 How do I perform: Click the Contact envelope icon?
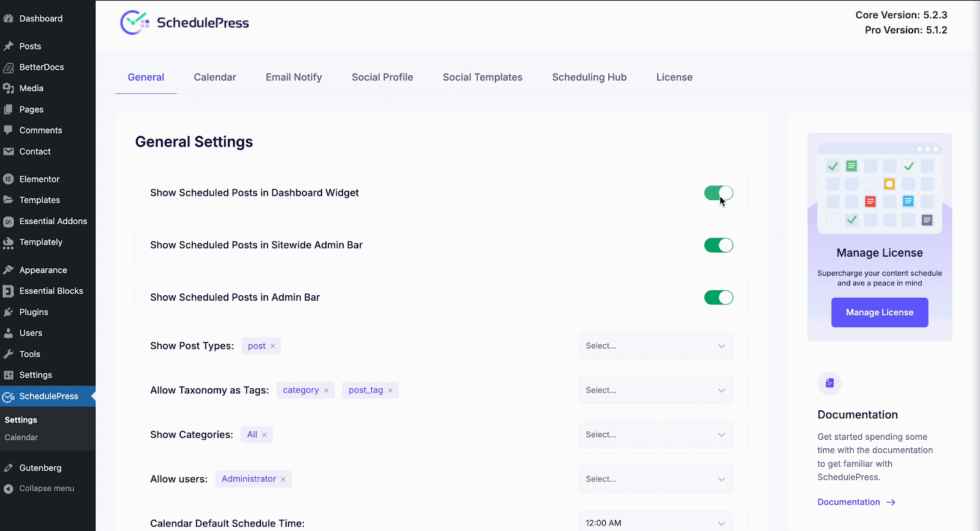pos(9,151)
